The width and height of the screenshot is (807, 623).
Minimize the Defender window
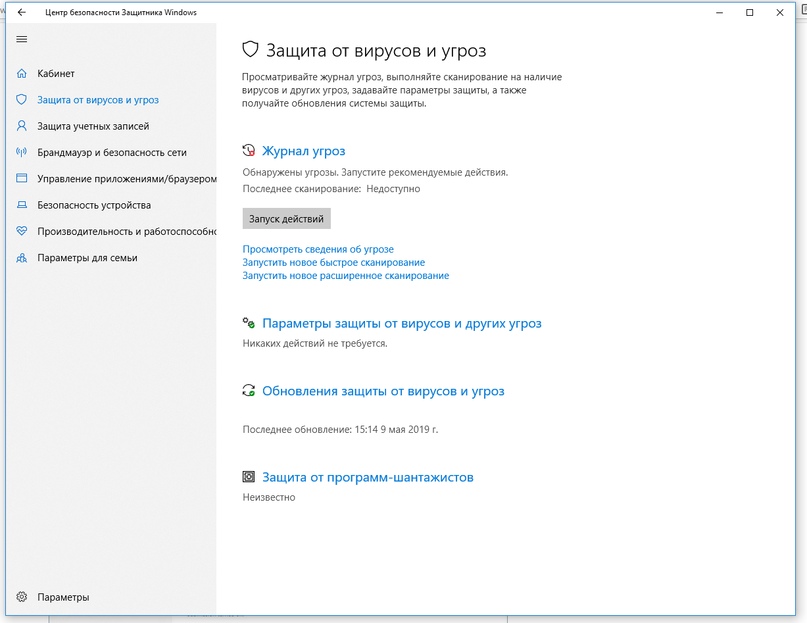point(720,12)
